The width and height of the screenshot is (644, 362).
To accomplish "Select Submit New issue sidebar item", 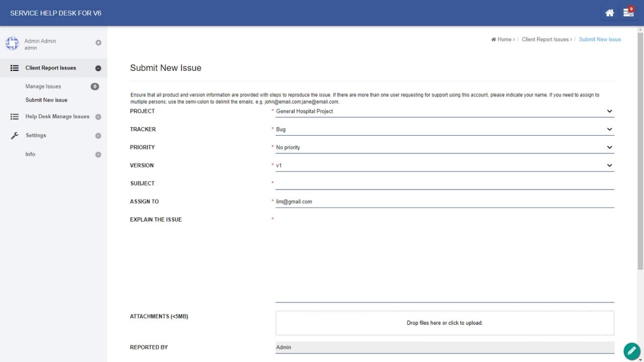I will [46, 100].
